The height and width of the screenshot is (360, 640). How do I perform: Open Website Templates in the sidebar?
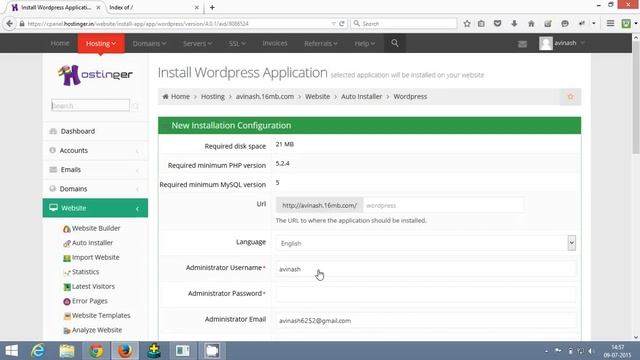tap(97, 316)
